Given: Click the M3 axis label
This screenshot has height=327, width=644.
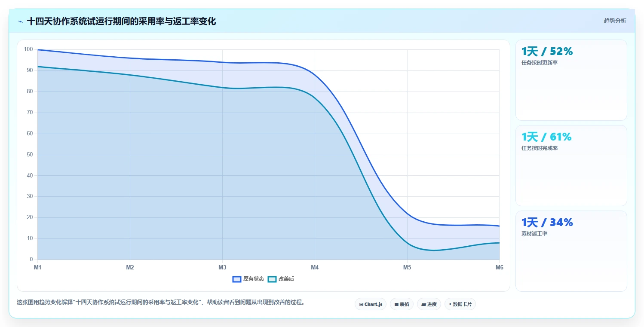Looking at the screenshot, I should 222,267.
